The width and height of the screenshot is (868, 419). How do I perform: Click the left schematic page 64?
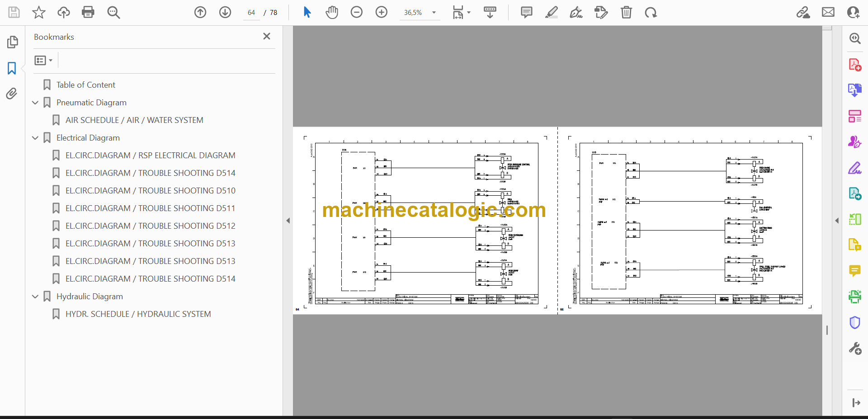coord(425,221)
